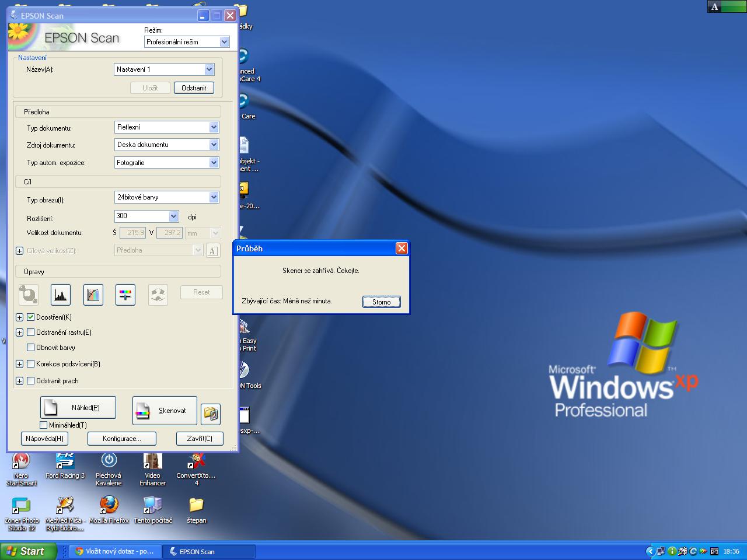The height and width of the screenshot is (560, 747).
Task: Open the image adjustment sliders tool
Action: (x=125, y=295)
